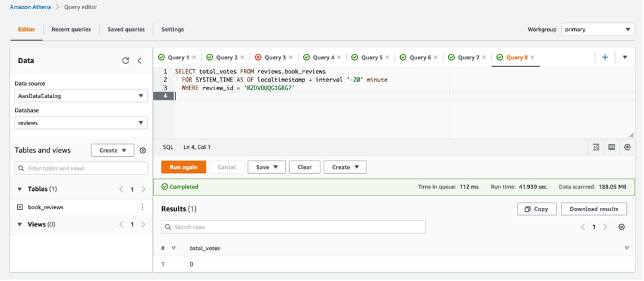Add a new query tab
Image resolution: width=644 pixels, height=281 pixels.
[605, 57]
